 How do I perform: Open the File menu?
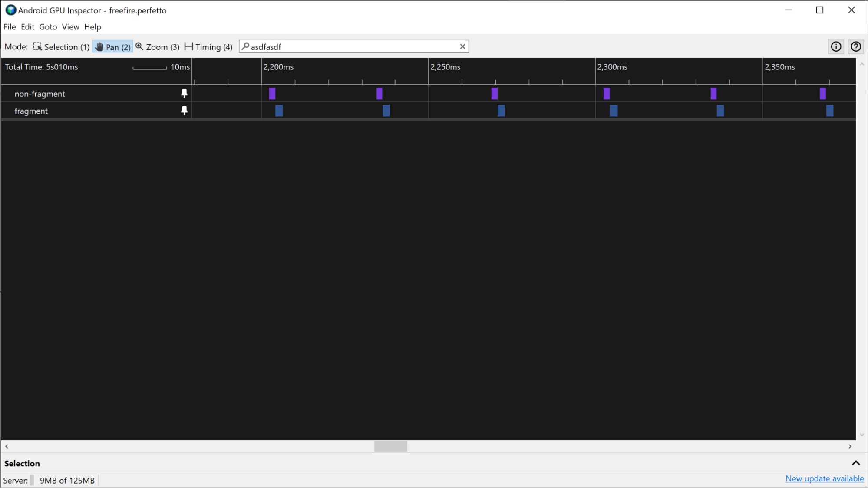10,27
